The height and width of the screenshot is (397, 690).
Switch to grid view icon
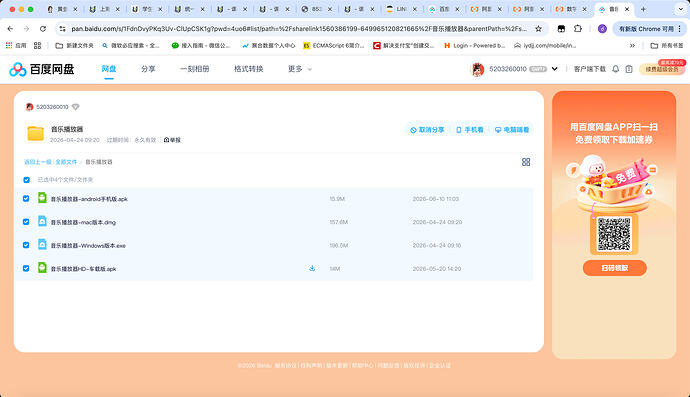pyautogui.click(x=526, y=162)
